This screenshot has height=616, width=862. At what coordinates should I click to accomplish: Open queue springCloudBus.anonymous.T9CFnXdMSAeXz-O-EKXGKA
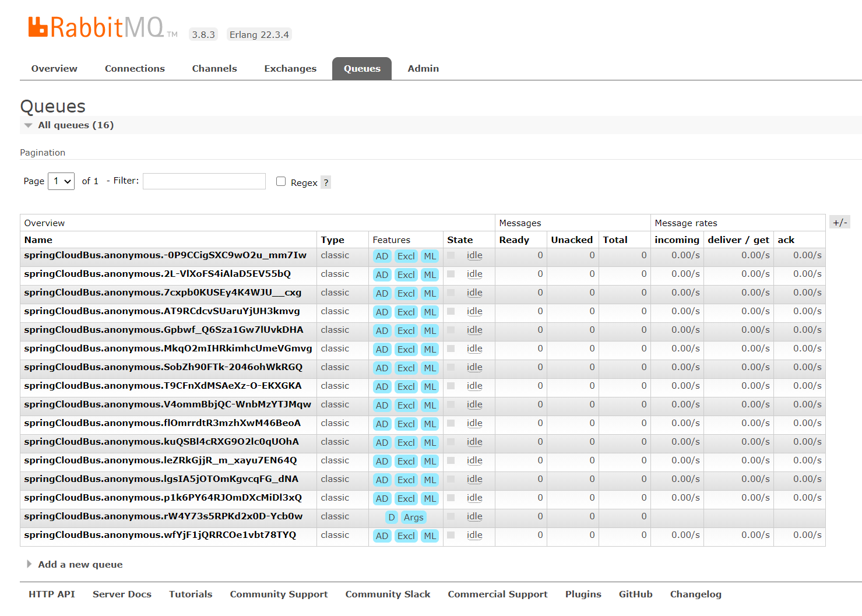[163, 386]
